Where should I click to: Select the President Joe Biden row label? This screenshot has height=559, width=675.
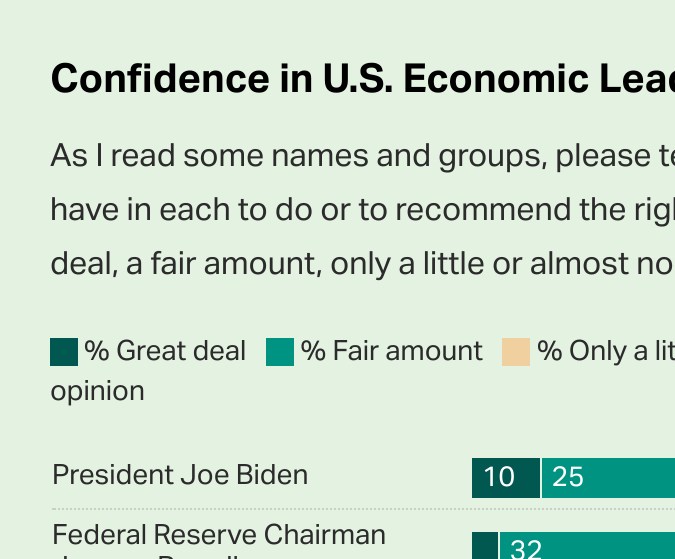coord(180,474)
